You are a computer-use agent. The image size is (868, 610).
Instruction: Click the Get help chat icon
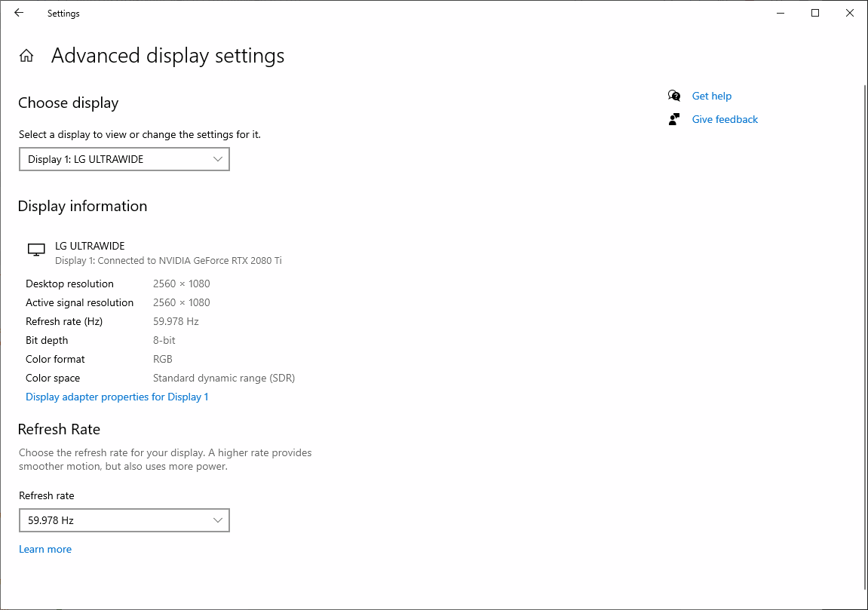674,96
